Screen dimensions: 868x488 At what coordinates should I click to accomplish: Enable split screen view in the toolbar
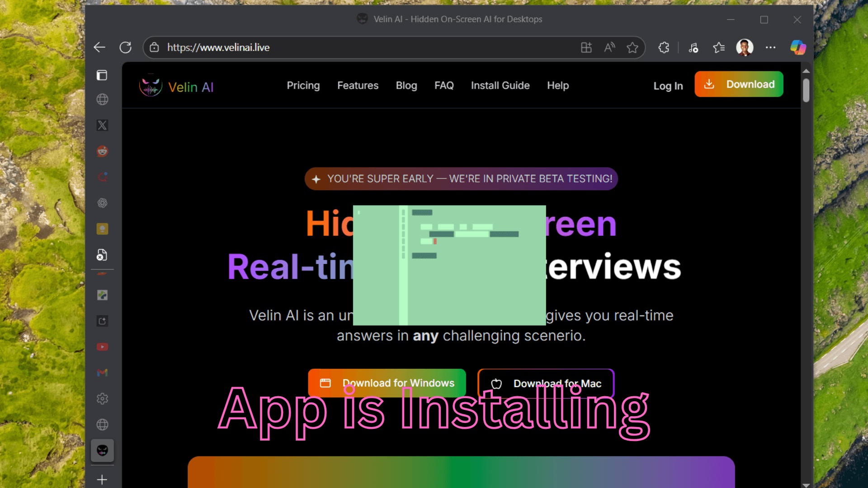[x=586, y=47]
